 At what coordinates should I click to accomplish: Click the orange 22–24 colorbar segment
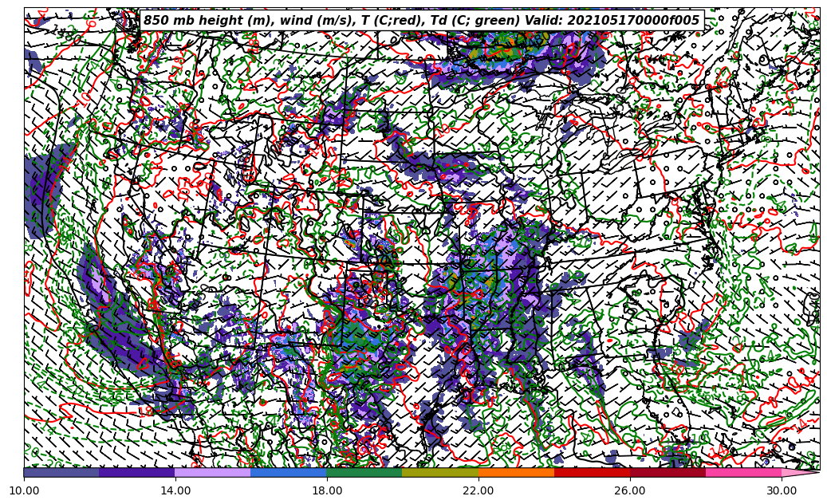(x=516, y=472)
